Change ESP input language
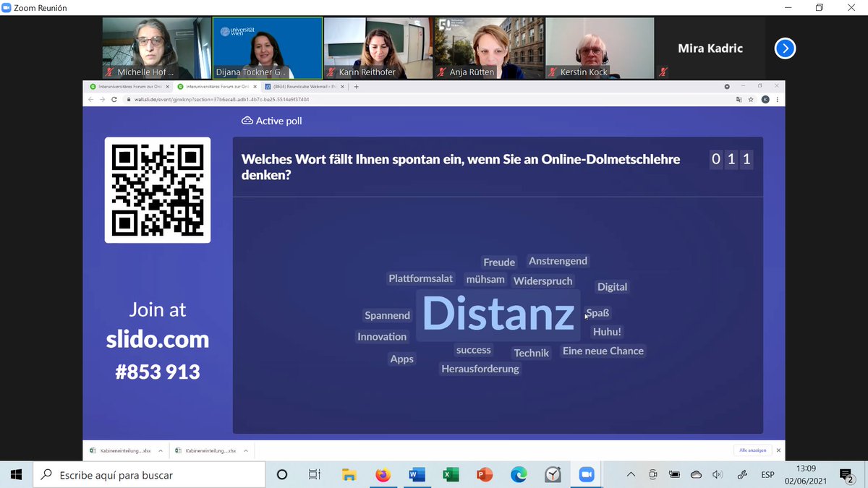Viewport: 868px width, 488px height. (x=766, y=475)
